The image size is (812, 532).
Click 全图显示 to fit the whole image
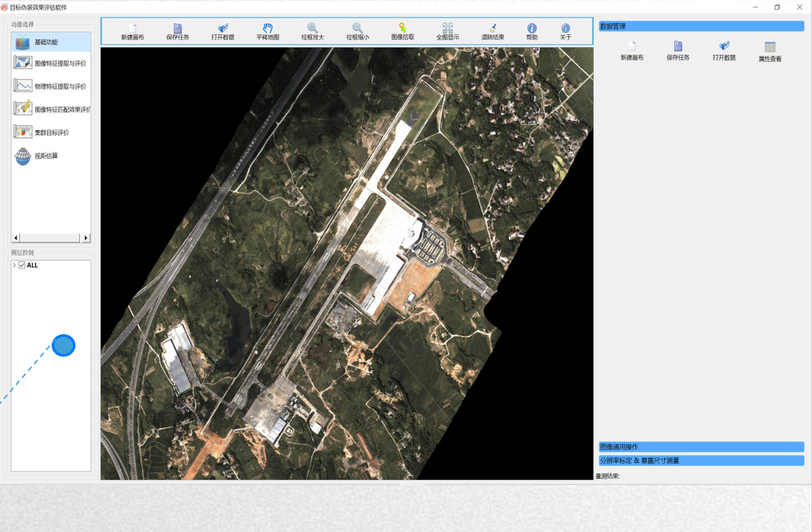(448, 32)
